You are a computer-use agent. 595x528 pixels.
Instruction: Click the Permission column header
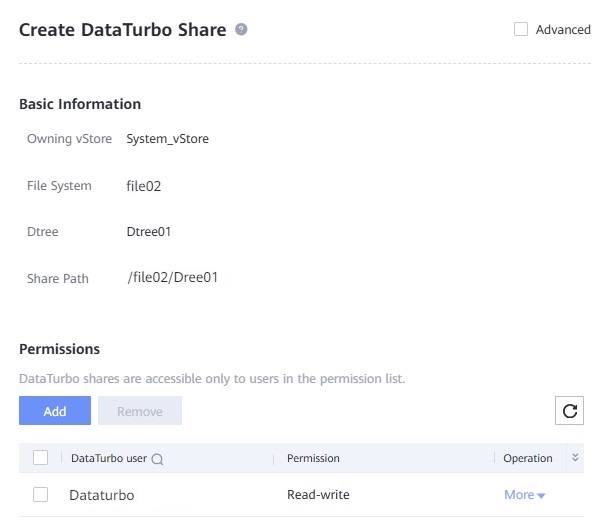313,458
